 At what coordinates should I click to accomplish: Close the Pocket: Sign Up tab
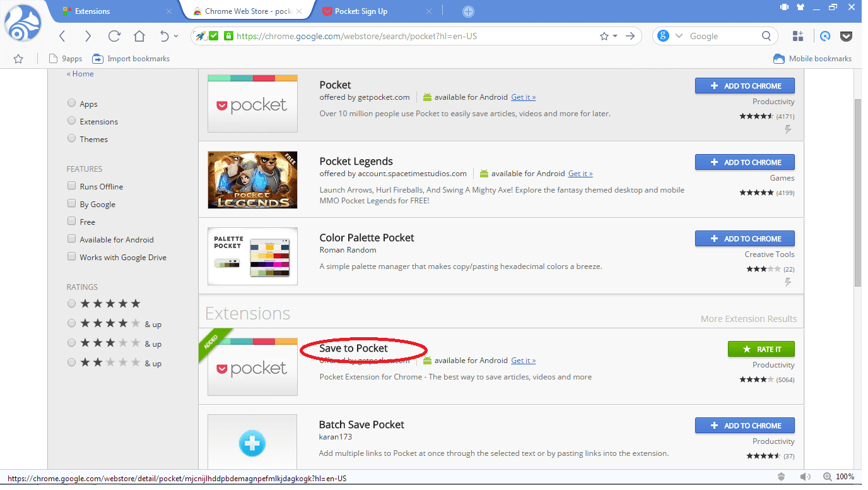coord(429,11)
